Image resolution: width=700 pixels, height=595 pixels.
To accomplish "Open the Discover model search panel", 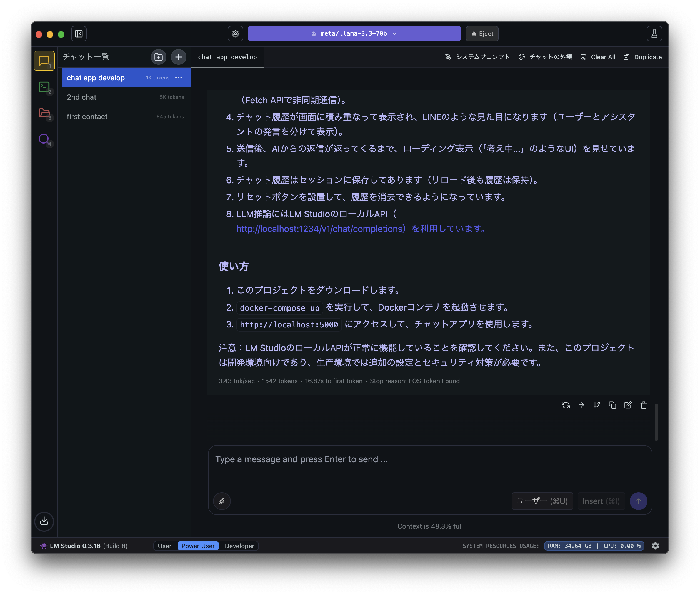I will (44, 139).
